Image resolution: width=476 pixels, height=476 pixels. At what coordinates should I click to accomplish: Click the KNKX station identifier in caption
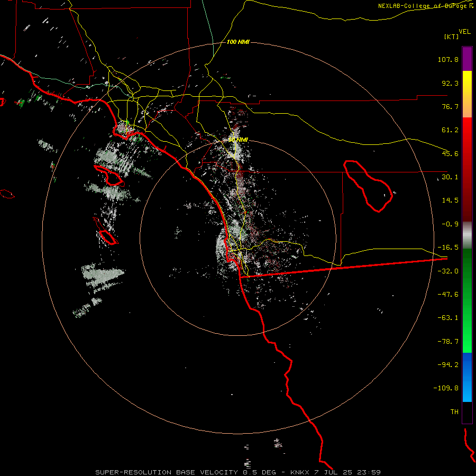[x=300, y=472]
